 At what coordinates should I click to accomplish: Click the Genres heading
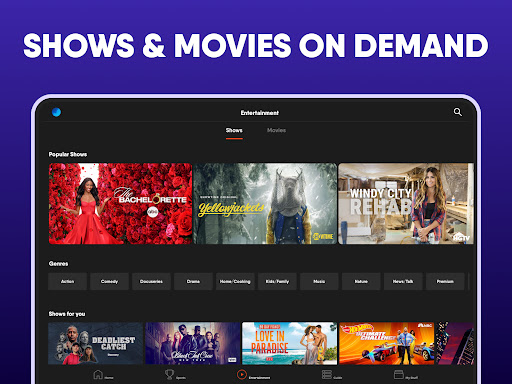coord(58,264)
